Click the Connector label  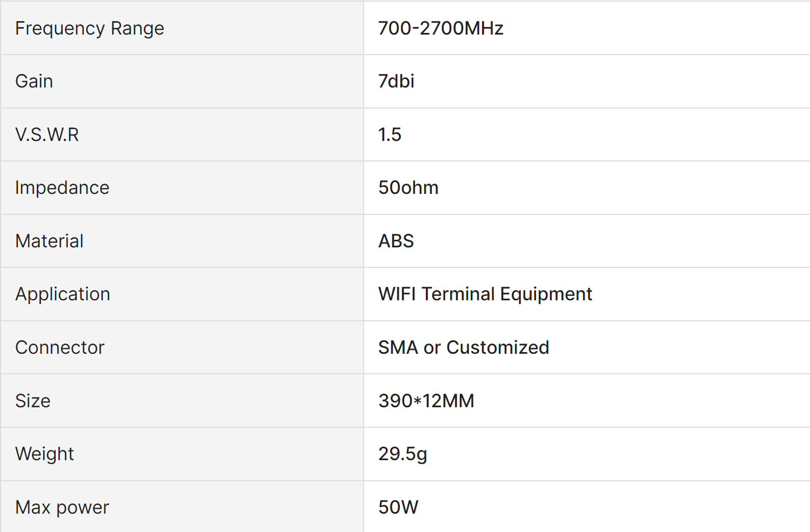coord(59,347)
